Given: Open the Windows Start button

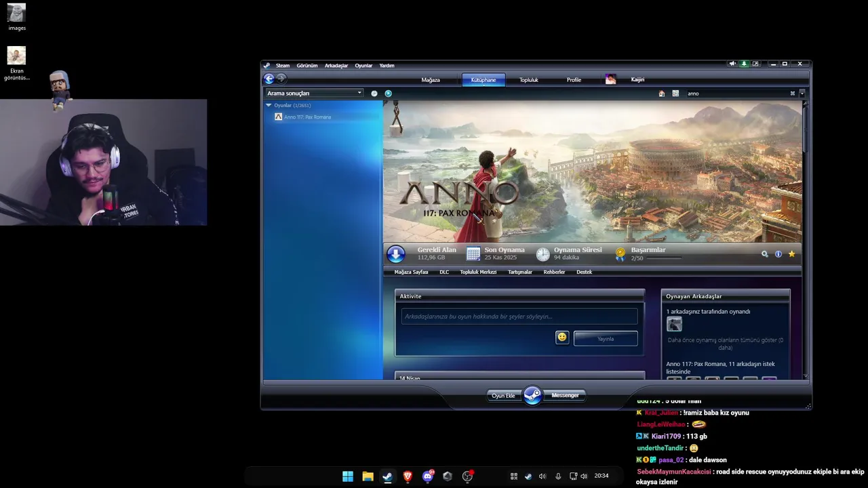Looking at the screenshot, I should tap(348, 476).
